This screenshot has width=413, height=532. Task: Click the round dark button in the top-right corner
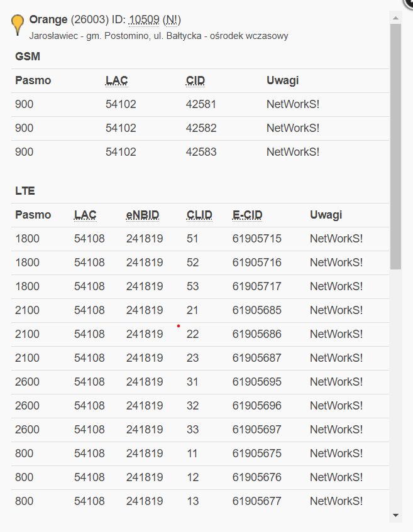pos(409,5)
